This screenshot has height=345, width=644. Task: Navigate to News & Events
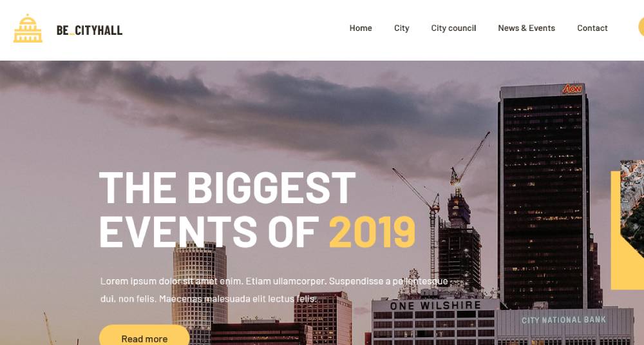tap(526, 28)
